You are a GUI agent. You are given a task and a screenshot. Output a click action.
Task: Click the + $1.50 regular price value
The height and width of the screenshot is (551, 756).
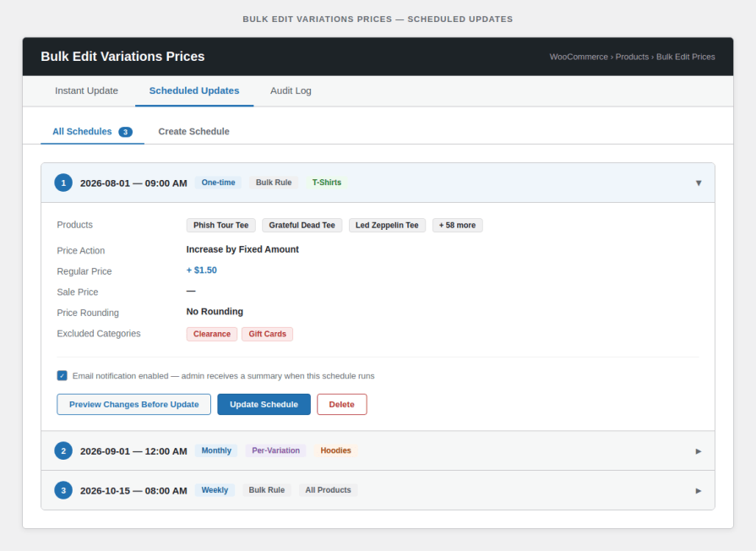(x=202, y=270)
